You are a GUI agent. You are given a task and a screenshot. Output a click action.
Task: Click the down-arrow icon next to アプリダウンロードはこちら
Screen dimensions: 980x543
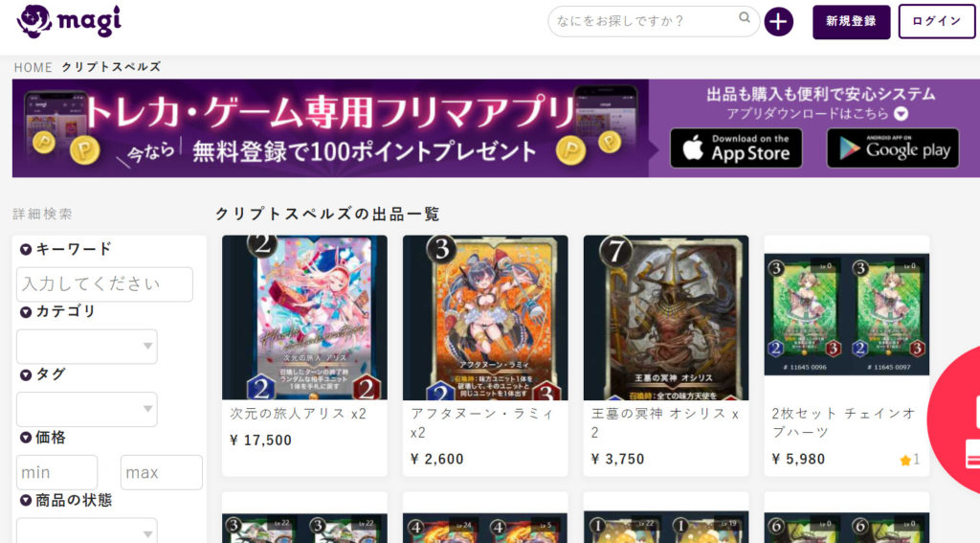coord(901,114)
